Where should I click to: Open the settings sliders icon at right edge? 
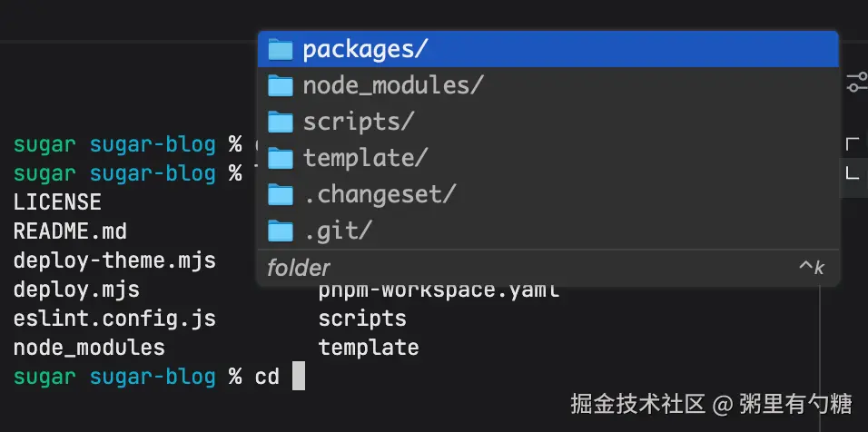[x=856, y=83]
